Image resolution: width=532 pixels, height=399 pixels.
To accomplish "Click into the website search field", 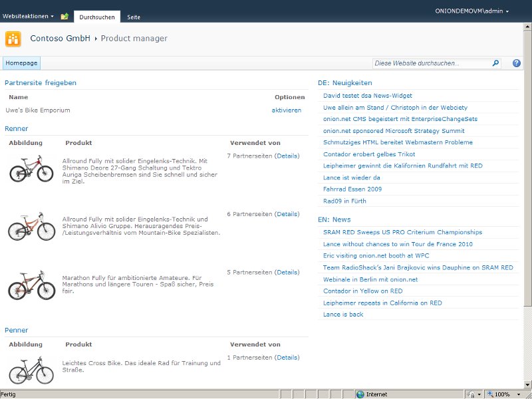I will pyautogui.click(x=431, y=63).
